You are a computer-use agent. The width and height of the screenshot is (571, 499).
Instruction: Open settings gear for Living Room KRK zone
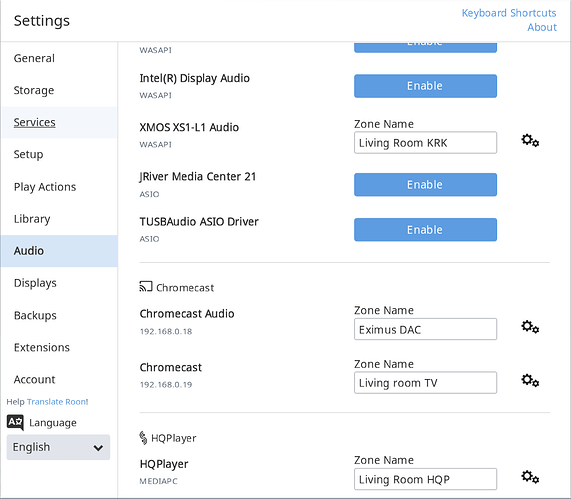pyautogui.click(x=530, y=141)
